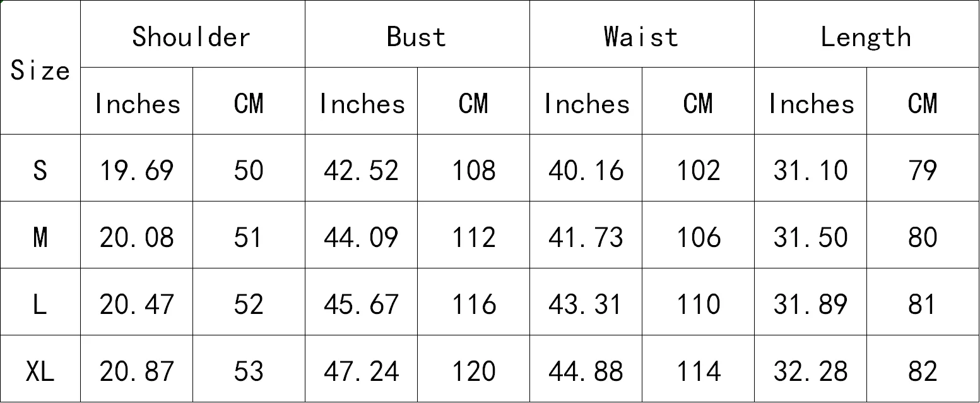Click the 81 length CM cell
Viewport: 980px width, 403px height.
pyautogui.click(x=923, y=302)
